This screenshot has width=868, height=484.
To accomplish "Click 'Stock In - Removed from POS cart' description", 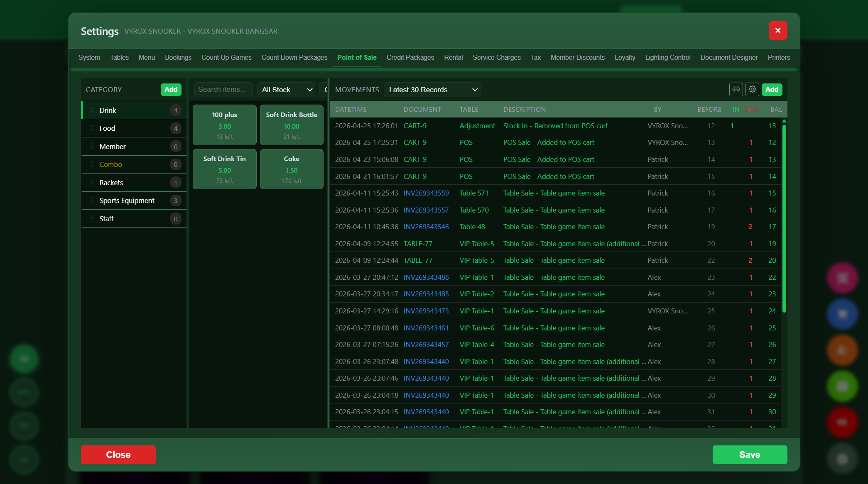I will 556,126.
